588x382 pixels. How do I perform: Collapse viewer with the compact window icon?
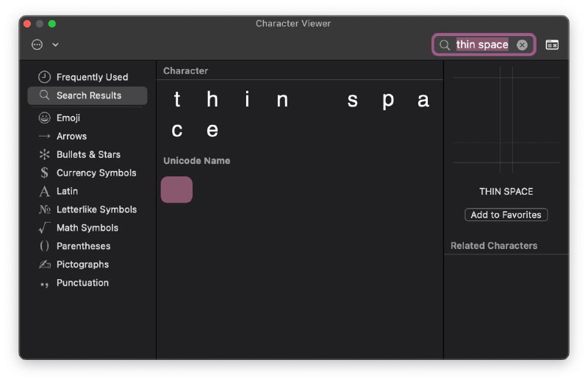click(x=552, y=45)
